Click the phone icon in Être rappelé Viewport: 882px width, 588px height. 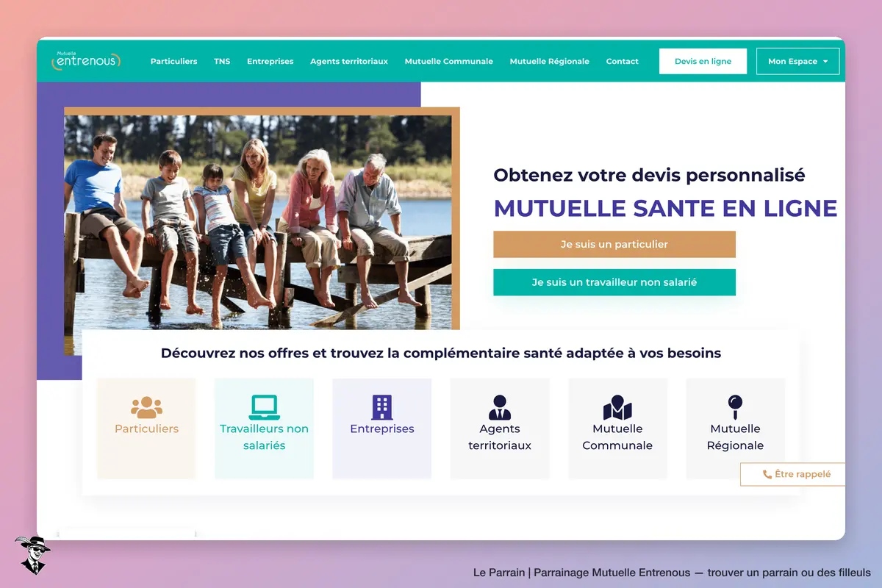pyautogui.click(x=767, y=475)
